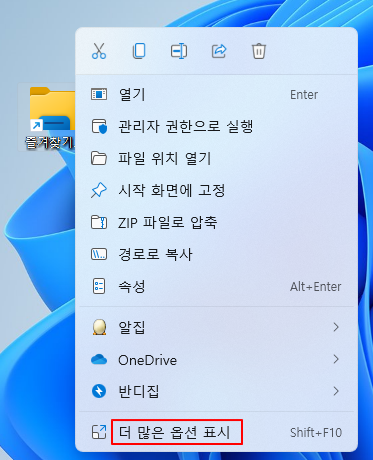Select the 즐겨찾기 desktop shortcut

tap(47, 117)
